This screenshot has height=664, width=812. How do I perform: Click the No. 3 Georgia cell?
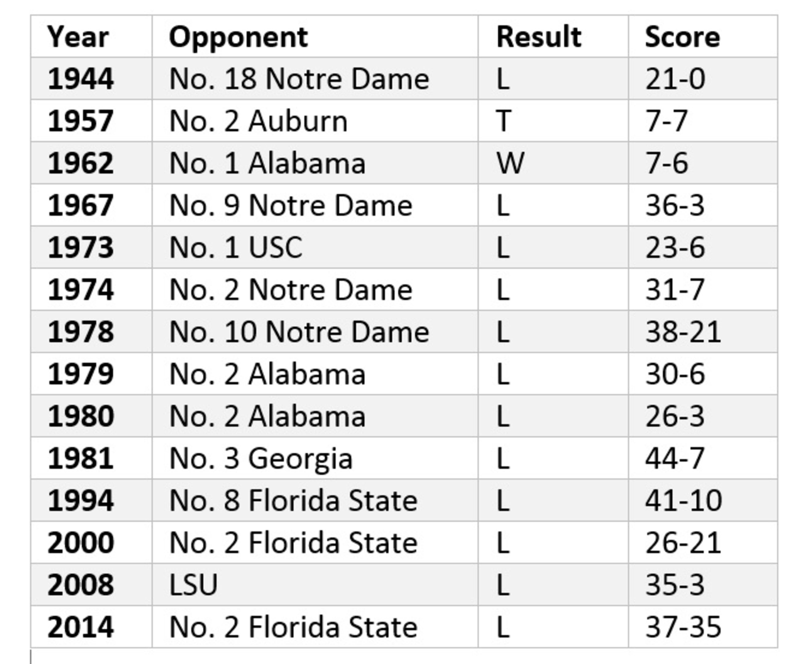261,459
